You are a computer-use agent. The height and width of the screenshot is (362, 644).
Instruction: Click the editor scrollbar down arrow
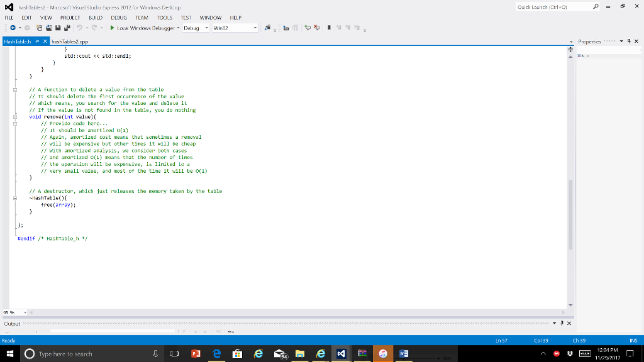point(570,305)
